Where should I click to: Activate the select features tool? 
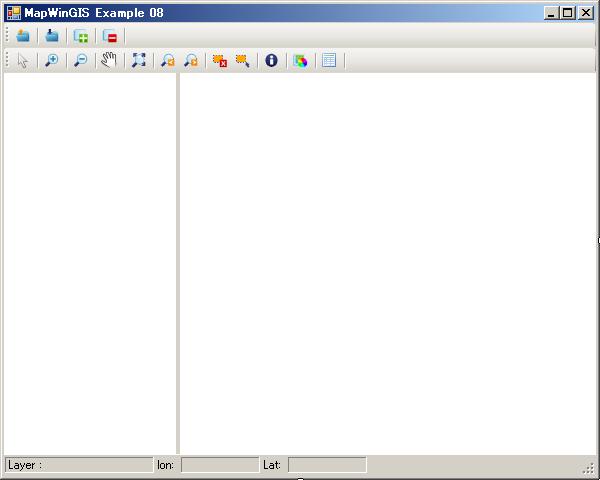coord(242,60)
